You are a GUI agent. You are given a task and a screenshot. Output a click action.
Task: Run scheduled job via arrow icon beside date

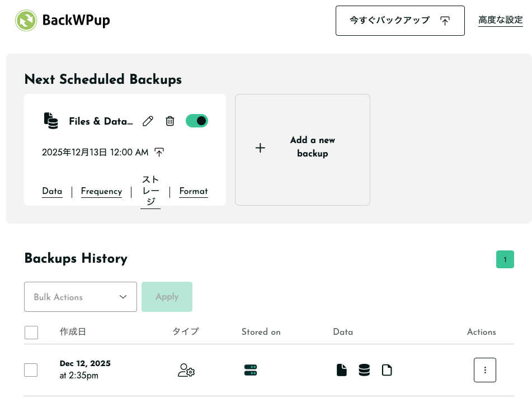tap(159, 152)
